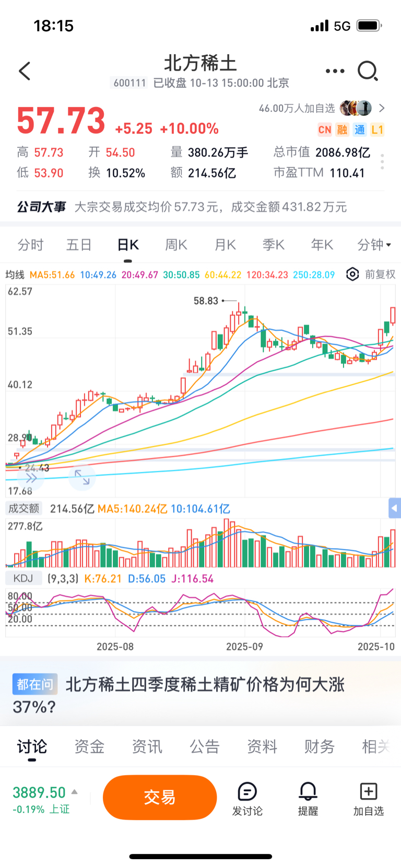Tap the double-arrow chart scroll icon
This screenshot has height=868, width=401.
30,478
